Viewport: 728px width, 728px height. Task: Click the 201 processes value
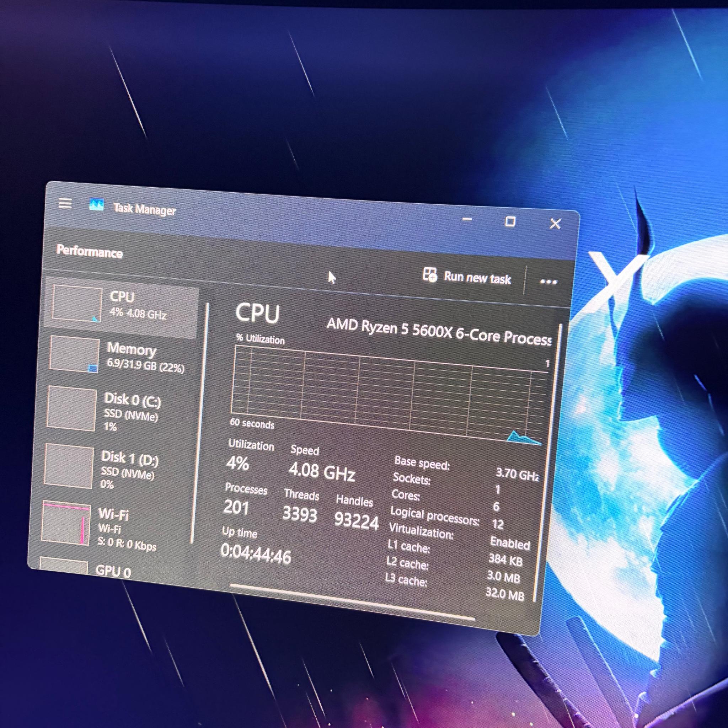(x=236, y=507)
